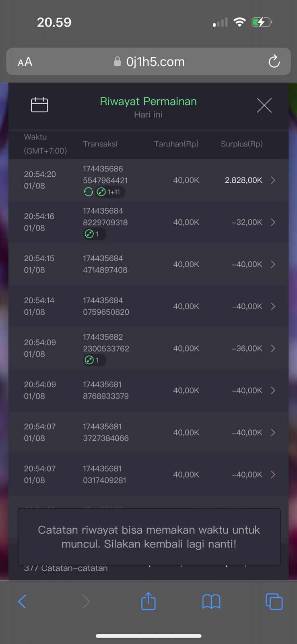This screenshot has width=297, height=644.
Task: Dismiss the "Catatan riwayat" notice popup
Action: coord(149,537)
